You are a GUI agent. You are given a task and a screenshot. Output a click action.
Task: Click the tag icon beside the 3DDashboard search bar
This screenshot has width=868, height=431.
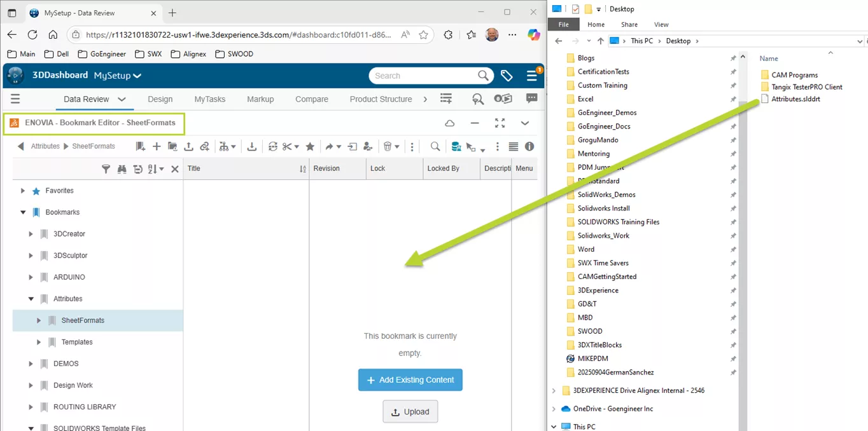coord(507,76)
